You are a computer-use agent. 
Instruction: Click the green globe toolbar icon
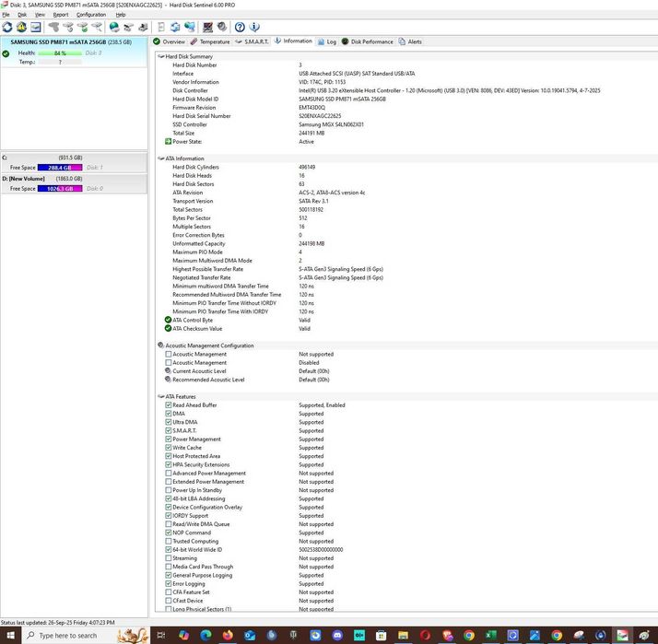pos(113,28)
